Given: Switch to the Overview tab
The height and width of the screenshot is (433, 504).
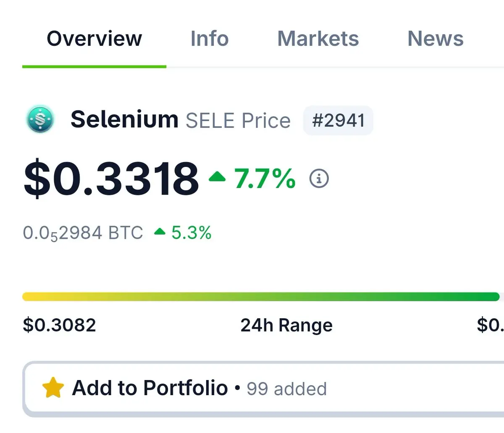Looking at the screenshot, I should (94, 39).
